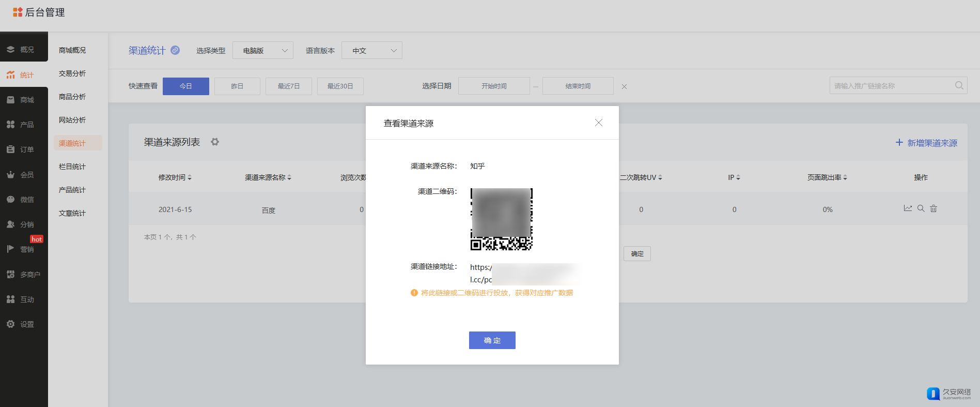This screenshot has width=980, height=407.
Task: Click the search magnifier in the promotion link field
Action: 959,86
